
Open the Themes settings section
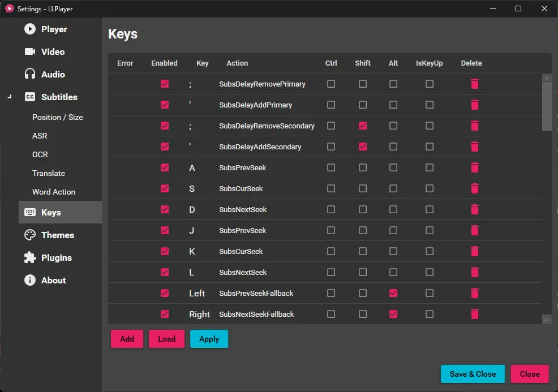click(x=60, y=235)
